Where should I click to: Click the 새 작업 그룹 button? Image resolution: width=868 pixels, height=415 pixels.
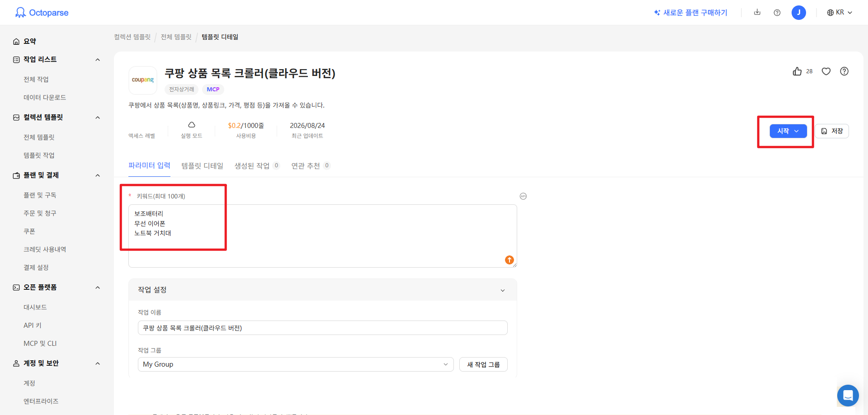(483, 364)
